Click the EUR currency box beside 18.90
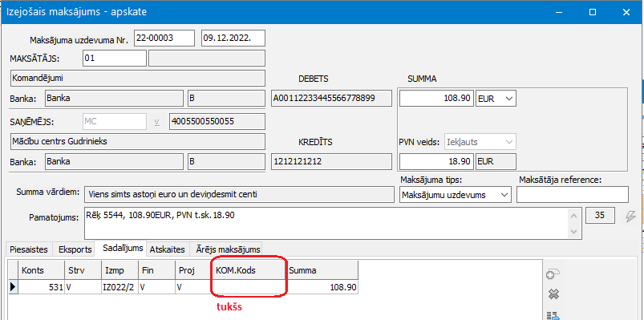The width and height of the screenshot is (644, 320). (496, 162)
